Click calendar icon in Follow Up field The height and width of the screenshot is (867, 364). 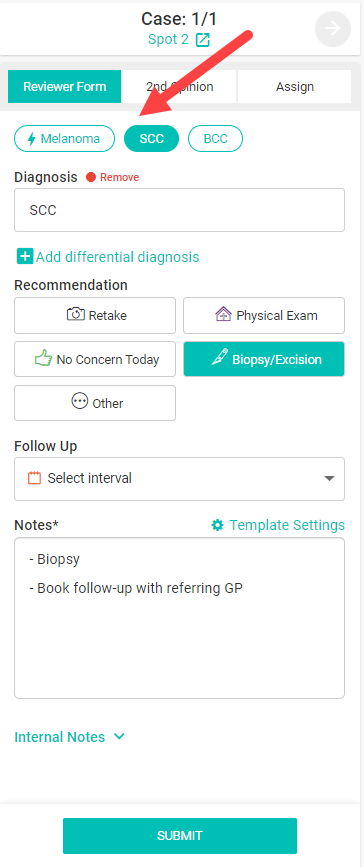[35, 478]
